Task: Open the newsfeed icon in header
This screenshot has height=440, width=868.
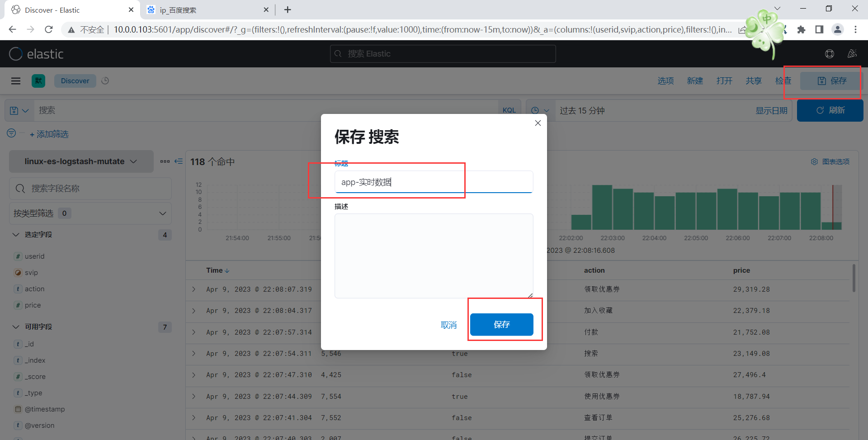Action: pos(852,54)
